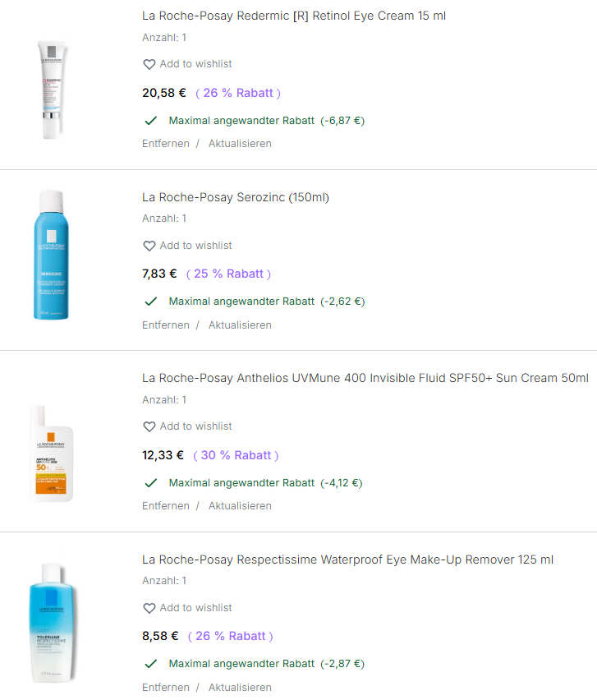This screenshot has width=597, height=700.
Task: Click Aktualisieren for Redermic Eye Cream
Action: point(240,144)
